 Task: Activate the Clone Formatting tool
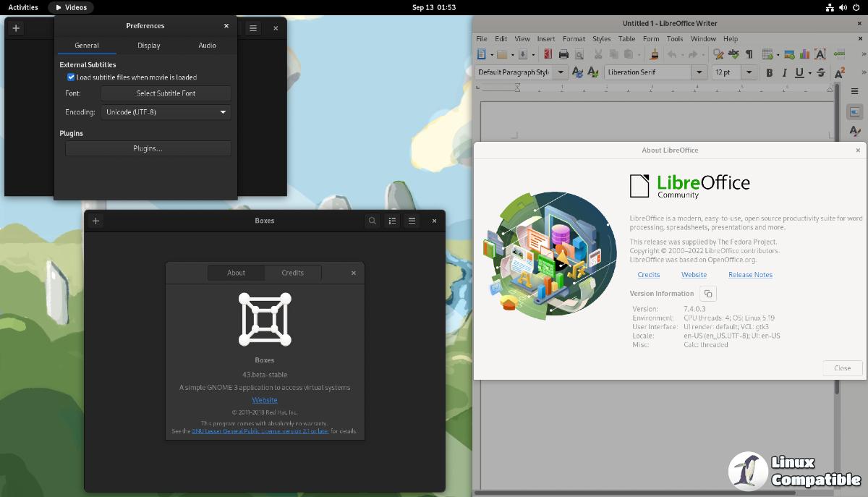pyautogui.click(x=655, y=54)
